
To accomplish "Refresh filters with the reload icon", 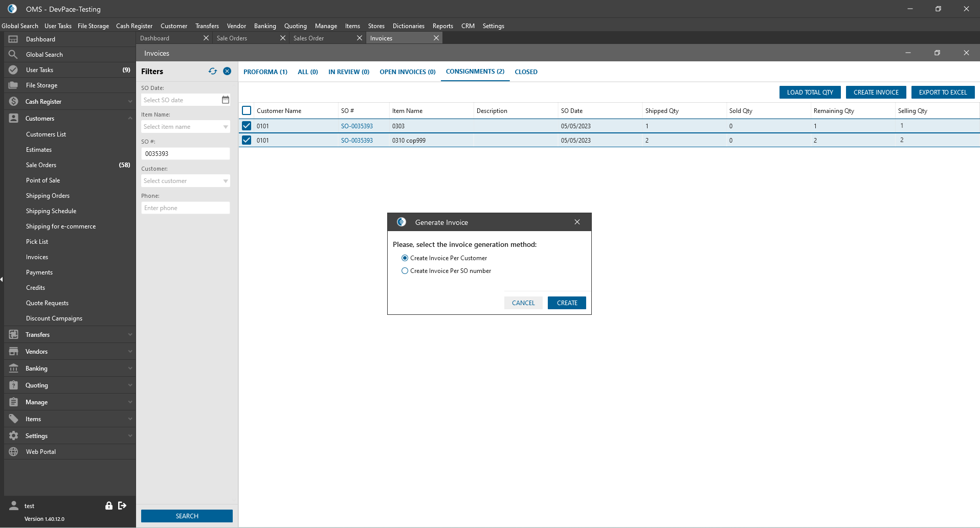I will click(x=213, y=72).
